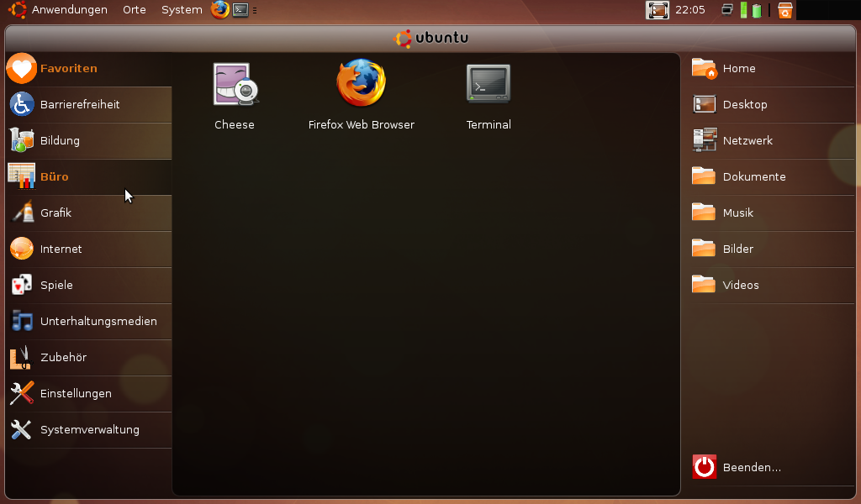Launch Firefox Web Browser from Favoriten
The width and height of the screenshot is (861, 504).
click(x=362, y=96)
